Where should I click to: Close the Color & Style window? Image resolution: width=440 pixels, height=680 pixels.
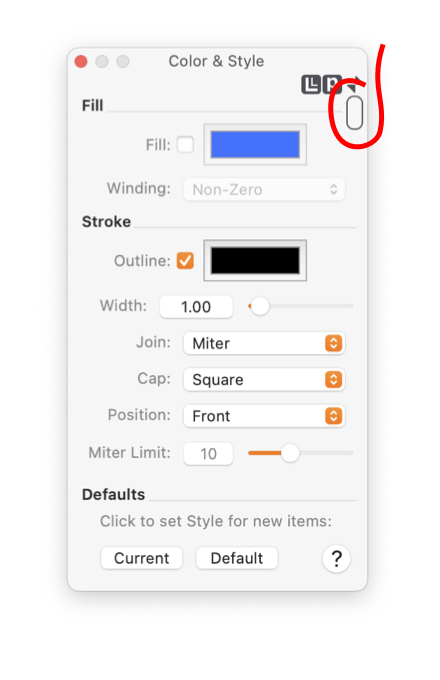[81, 62]
